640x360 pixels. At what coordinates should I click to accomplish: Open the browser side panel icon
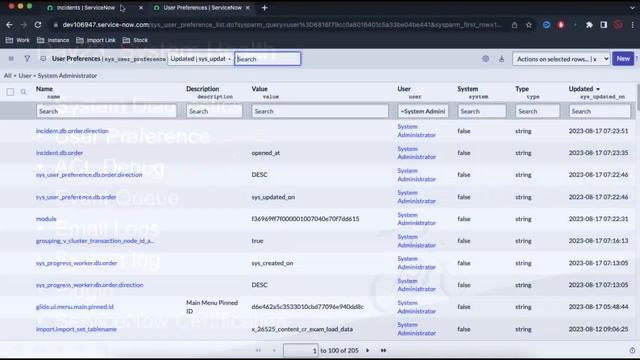point(603,25)
